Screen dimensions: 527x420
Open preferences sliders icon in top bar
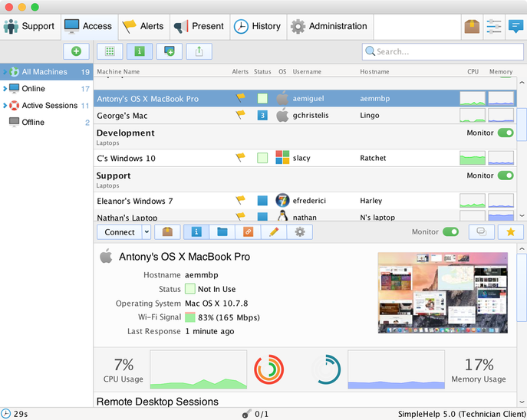(494, 27)
